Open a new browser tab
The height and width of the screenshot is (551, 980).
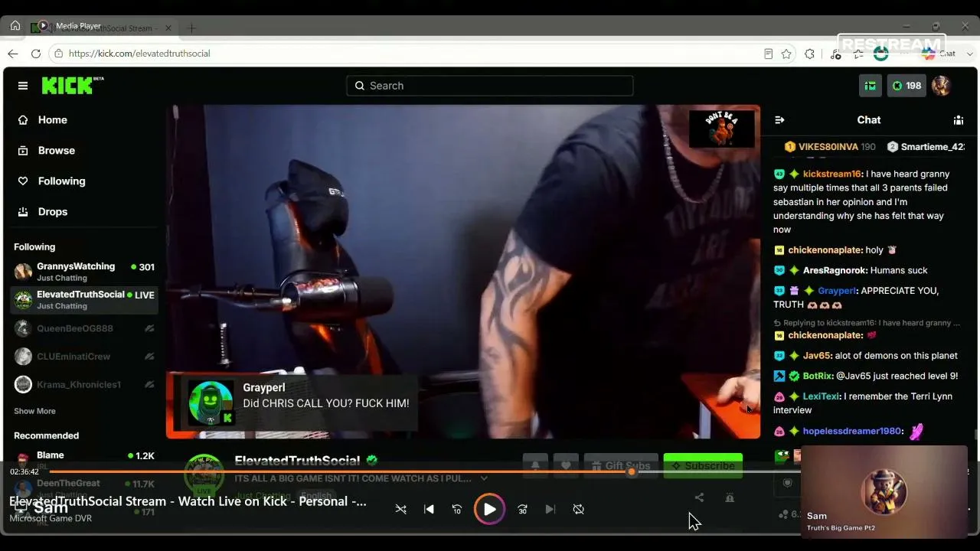(191, 28)
